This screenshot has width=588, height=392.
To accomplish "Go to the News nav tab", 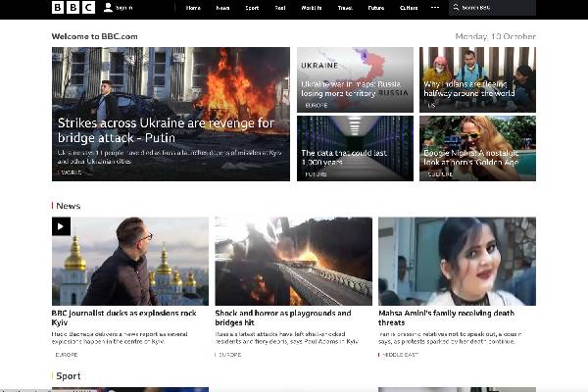I will 222,8.
